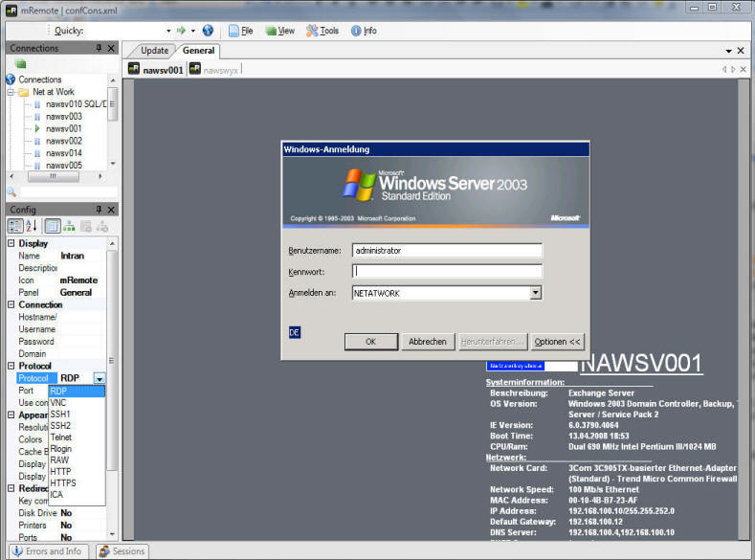The height and width of the screenshot is (560, 755).
Task: Click the Optionen << button
Action: click(x=557, y=342)
